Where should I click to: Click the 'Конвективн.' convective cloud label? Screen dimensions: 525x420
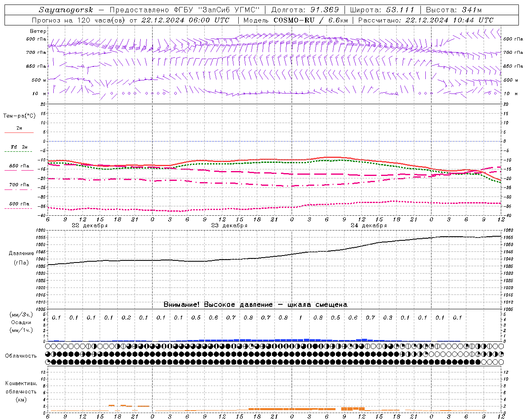tap(21, 383)
